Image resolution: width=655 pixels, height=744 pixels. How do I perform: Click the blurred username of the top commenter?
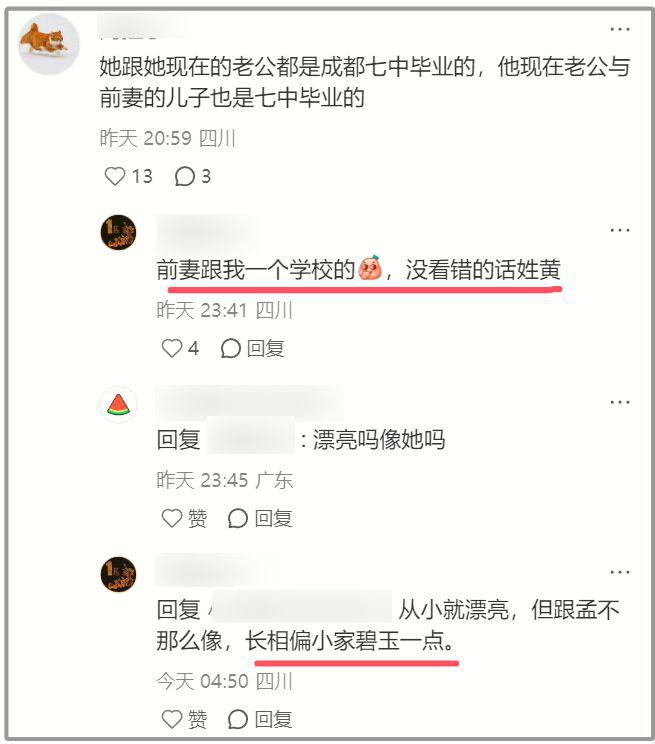click(x=142, y=26)
